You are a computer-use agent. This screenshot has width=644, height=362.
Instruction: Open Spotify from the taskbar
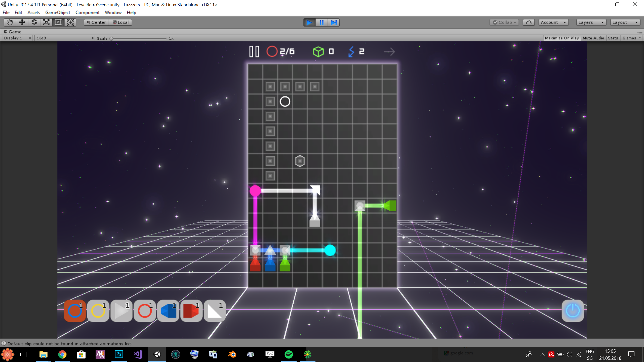pos(289,354)
